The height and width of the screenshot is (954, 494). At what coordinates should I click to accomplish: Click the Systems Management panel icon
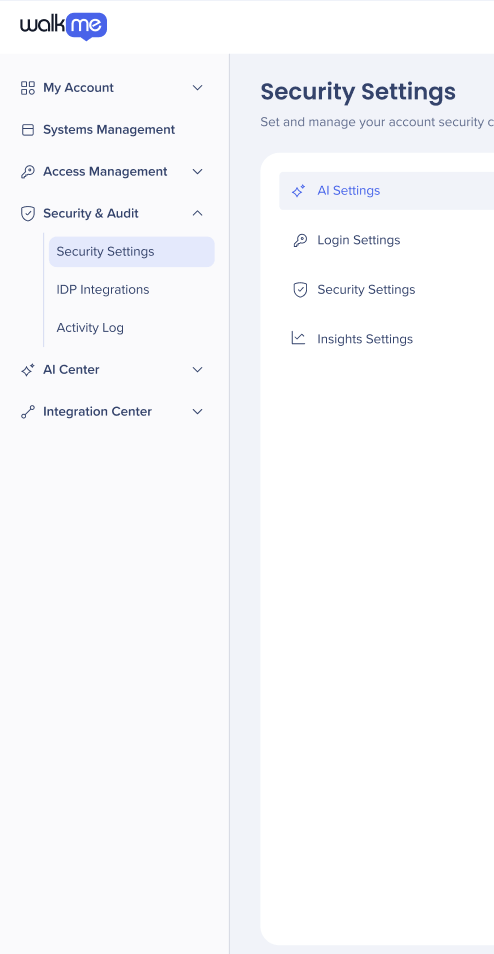[28, 130]
